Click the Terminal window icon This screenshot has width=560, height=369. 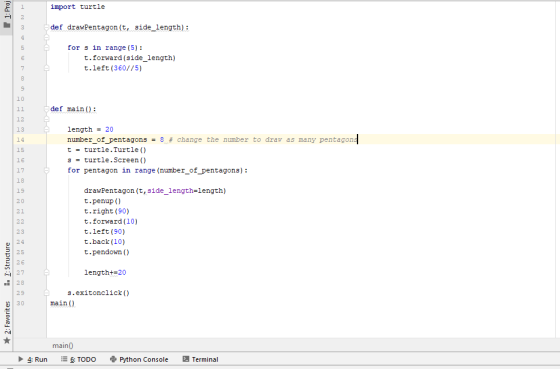coord(186,359)
